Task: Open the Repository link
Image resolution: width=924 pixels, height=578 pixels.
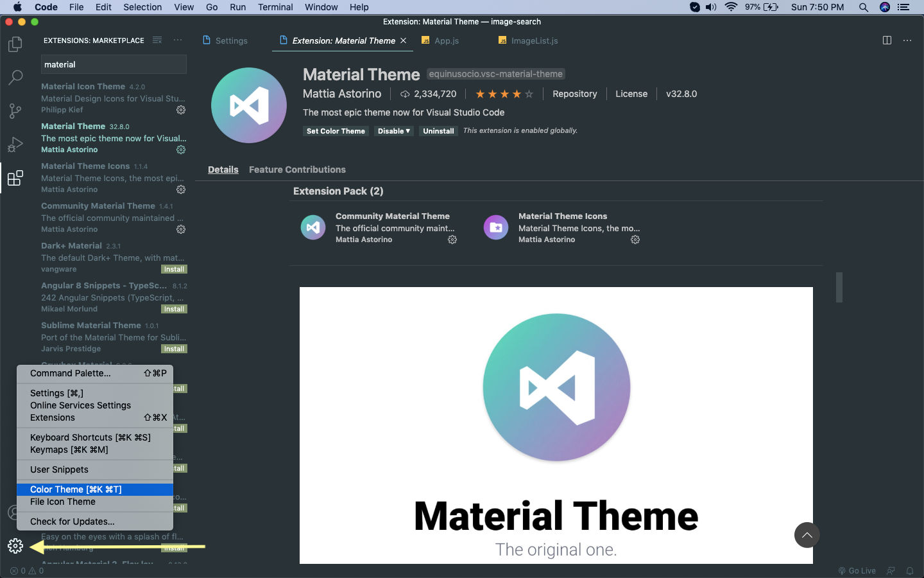Action: click(574, 94)
